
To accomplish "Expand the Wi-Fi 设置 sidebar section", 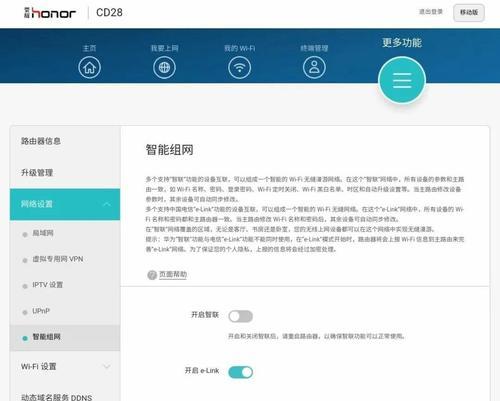I will [x=65, y=366].
